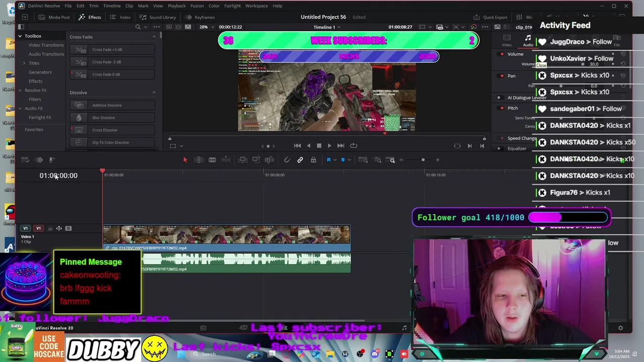The height and width of the screenshot is (362, 644).
Task: Open the Keyframes panel
Action: [199, 17]
